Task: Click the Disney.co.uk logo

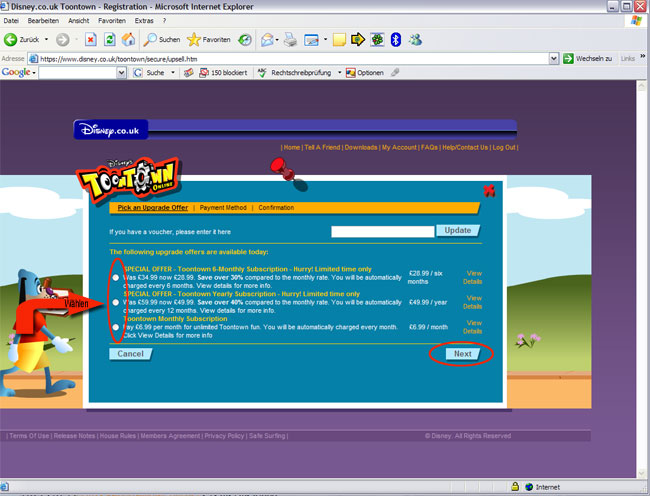Action: (x=111, y=130)
